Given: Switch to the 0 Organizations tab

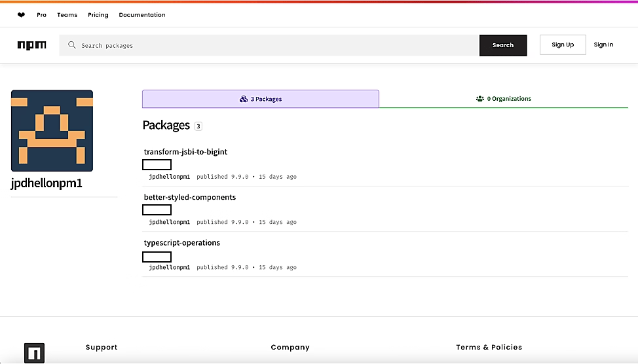Looking at the screenshot, I should coord(503,99).
